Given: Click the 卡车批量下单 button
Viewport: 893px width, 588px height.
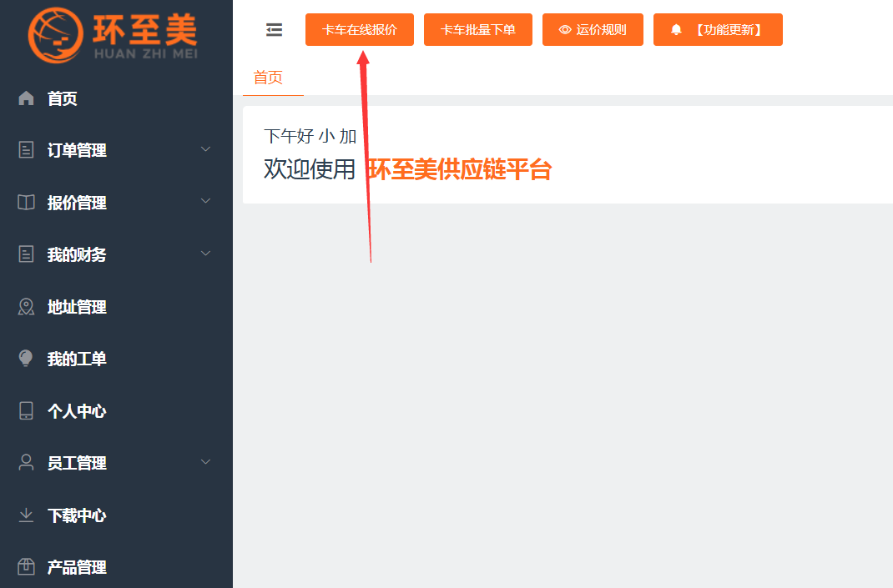Looking at the screenshot, I should point(477,30).
